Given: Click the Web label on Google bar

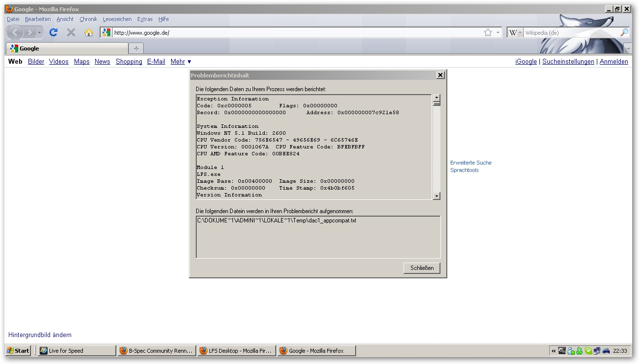Looking at the screenshot, I should coord(15,62).
